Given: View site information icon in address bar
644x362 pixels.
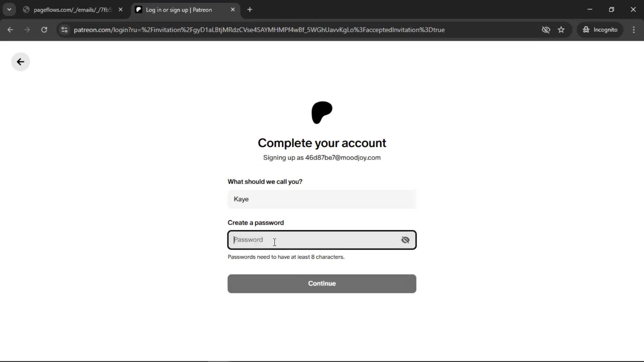Looking at the screenshot, I should pyautogui.click(x=64, y=30).
